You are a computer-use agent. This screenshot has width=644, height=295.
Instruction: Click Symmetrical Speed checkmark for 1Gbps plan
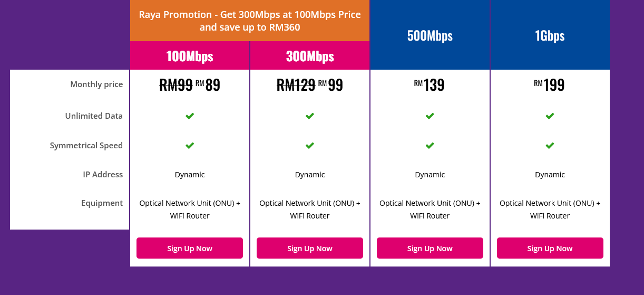pos(550,146)
